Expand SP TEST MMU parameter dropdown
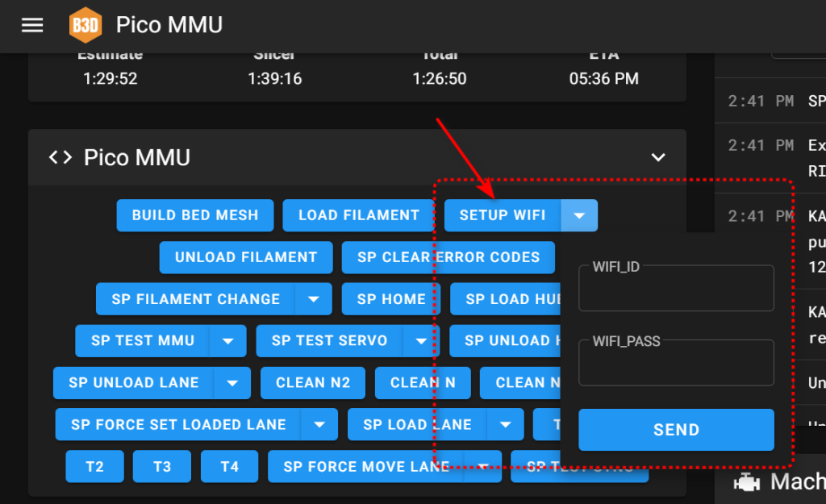 [x=228, y=341]
